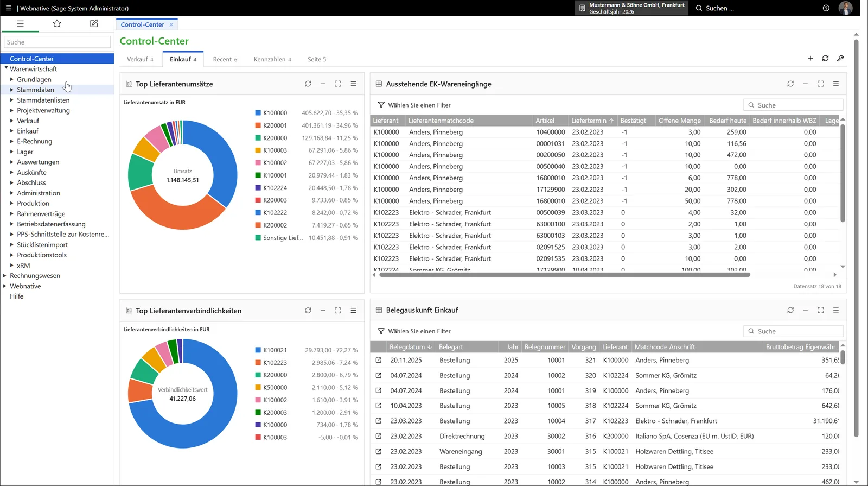Open the wrench settings for Control-Center
The height and width of the screenshot is (486, 868).
[x=840, y=58]
